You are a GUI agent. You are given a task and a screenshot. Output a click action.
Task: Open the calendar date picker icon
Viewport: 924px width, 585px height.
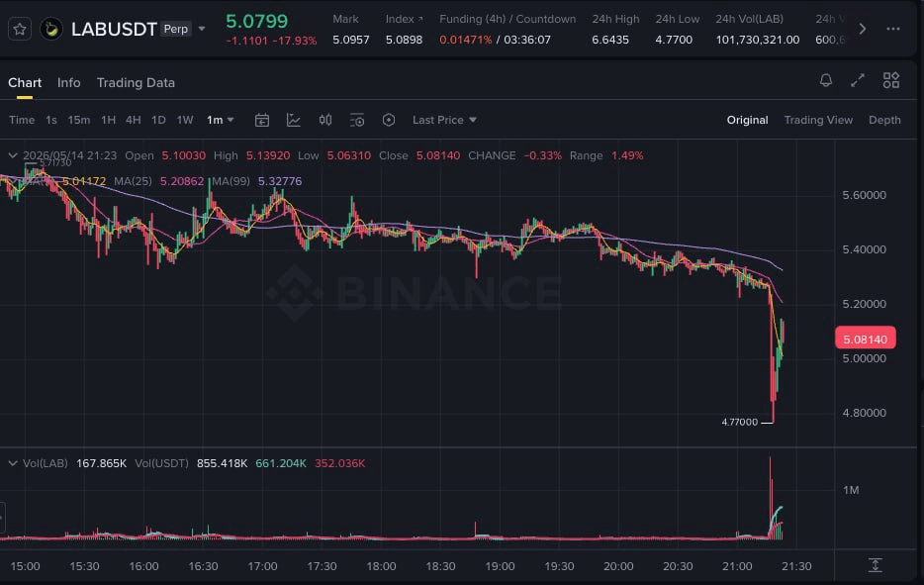[x=262, y=121]
